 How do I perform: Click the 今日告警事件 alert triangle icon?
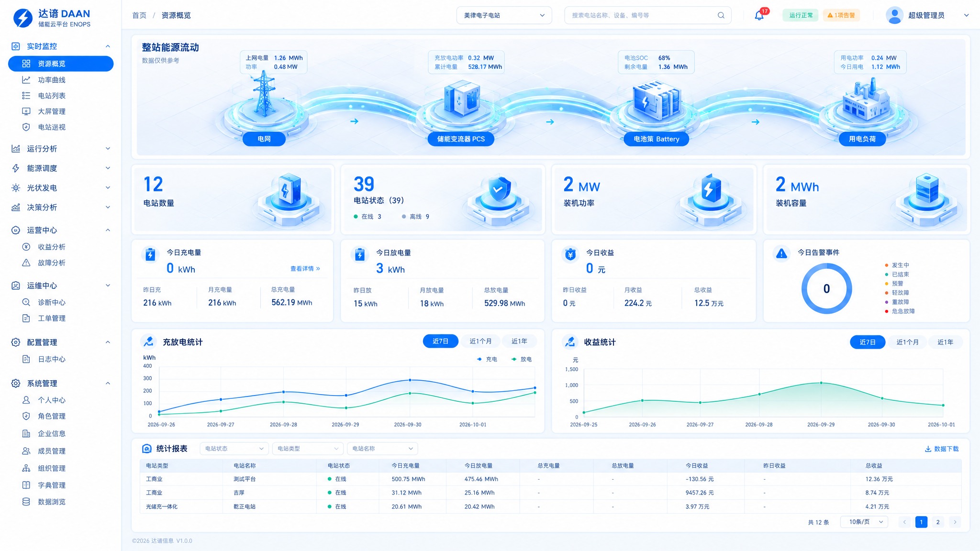tap(781, 253)
